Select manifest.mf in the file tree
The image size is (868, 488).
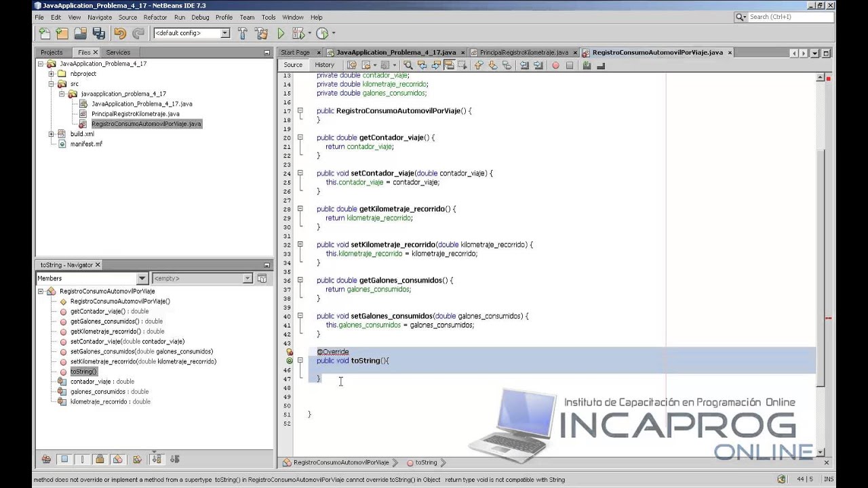[86, 144]
